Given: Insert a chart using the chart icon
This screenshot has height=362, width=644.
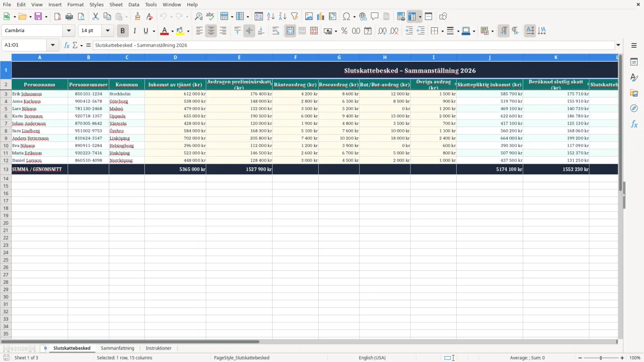Looking at the screenshot, I should (x=321, y=17).
